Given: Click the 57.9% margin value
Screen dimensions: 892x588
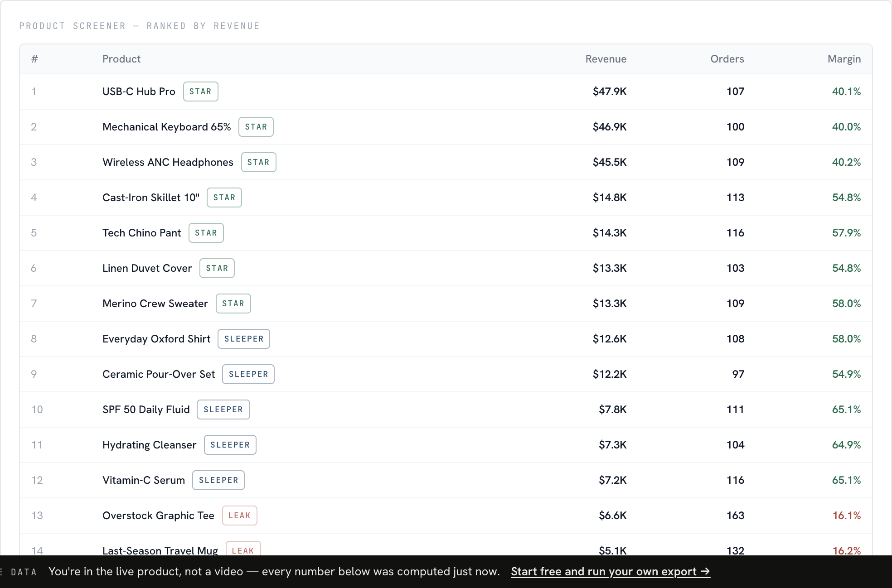Looking at the screenshot, I should 846,233.
